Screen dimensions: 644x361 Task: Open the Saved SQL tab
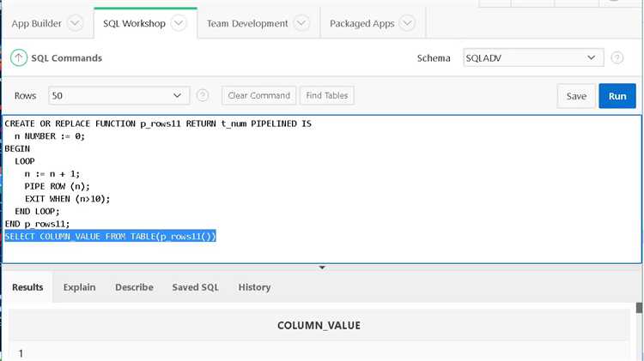pos(195,287)
